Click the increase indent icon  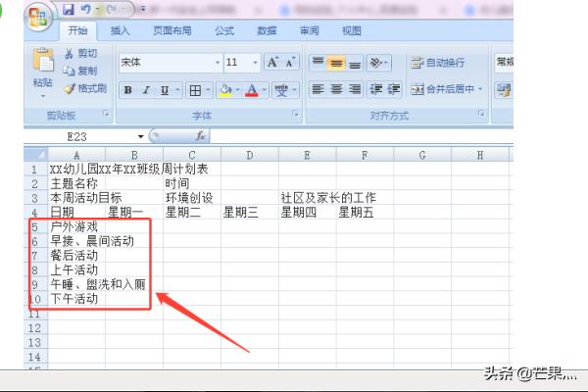[x=394, y=89]
